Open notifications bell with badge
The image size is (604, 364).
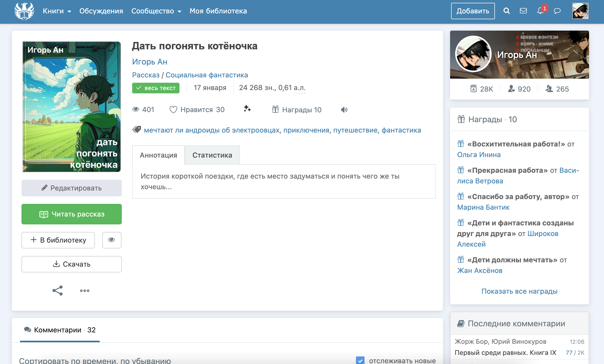(540, 11)
